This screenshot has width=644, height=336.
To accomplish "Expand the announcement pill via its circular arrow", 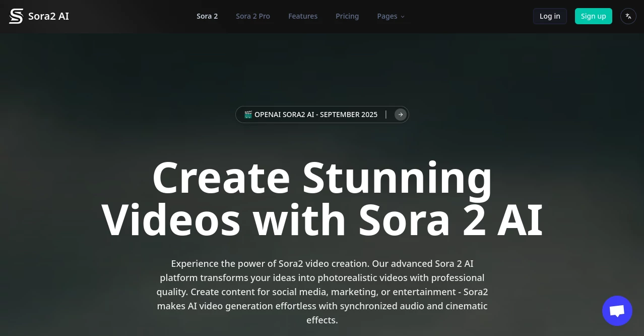I will point(400,115).
